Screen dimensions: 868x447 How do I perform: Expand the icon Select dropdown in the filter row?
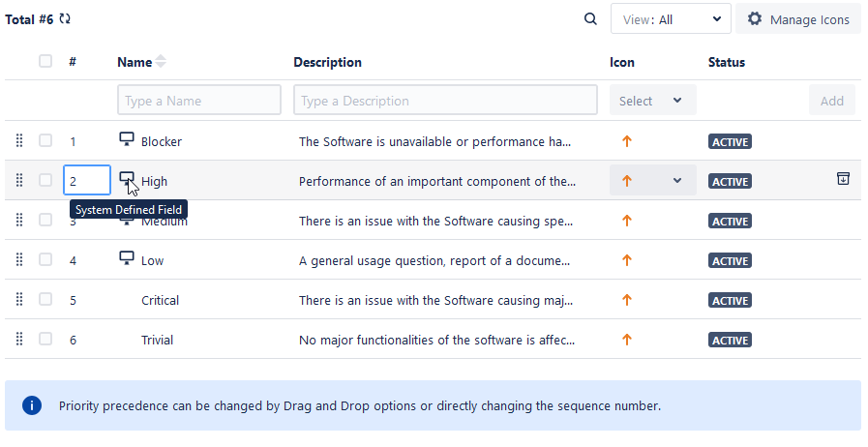[x=652, y=101]
